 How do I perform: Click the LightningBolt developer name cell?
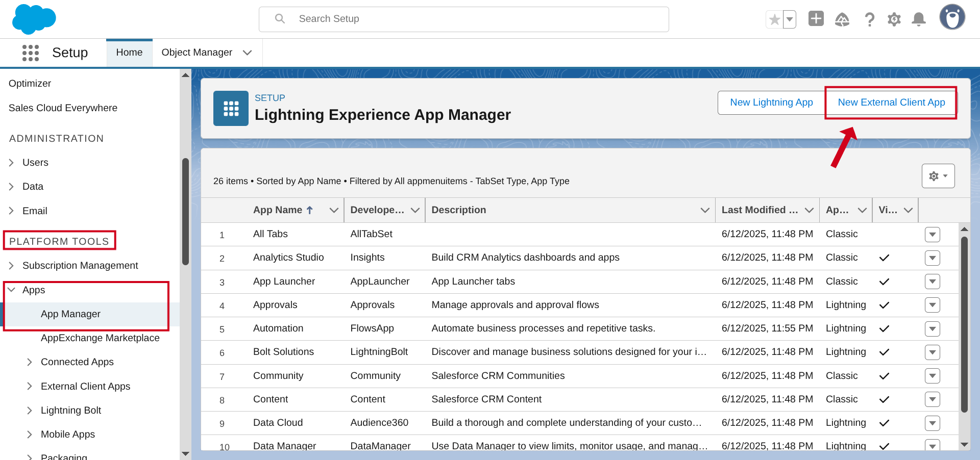[x=379, y=352]
